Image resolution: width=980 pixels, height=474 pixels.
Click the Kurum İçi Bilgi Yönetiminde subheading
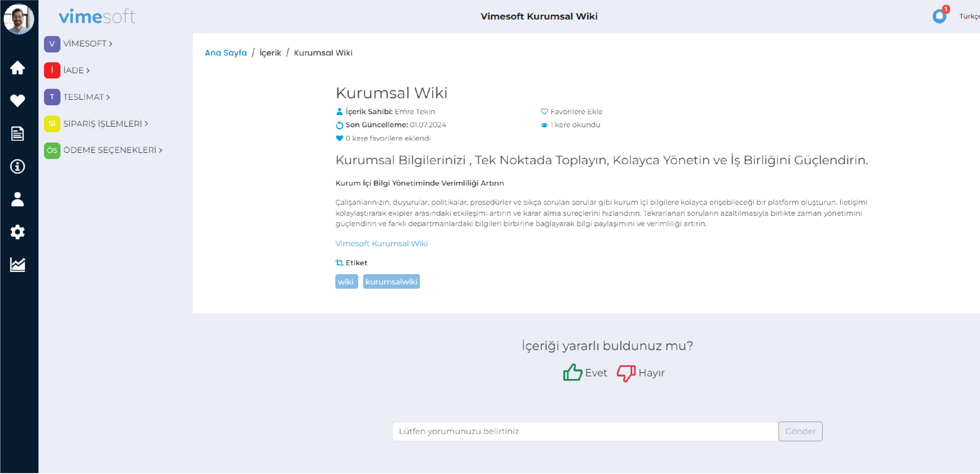coord(419,183)
